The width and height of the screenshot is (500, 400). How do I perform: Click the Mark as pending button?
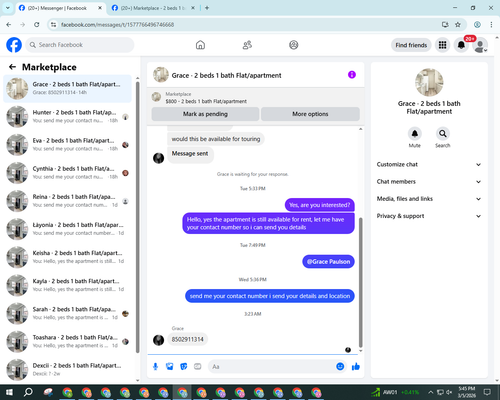(x=205, y=114)
